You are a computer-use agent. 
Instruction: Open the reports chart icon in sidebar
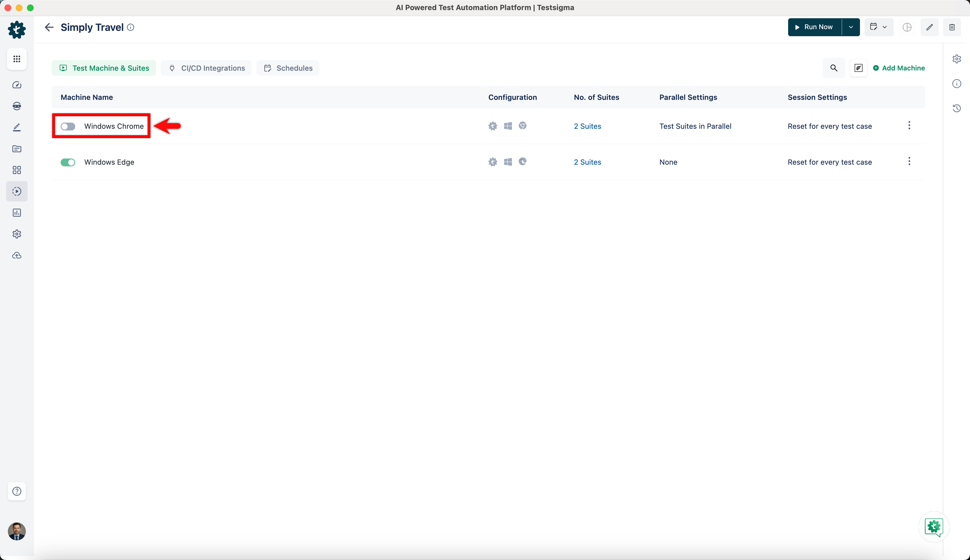[x=17, y=213]
